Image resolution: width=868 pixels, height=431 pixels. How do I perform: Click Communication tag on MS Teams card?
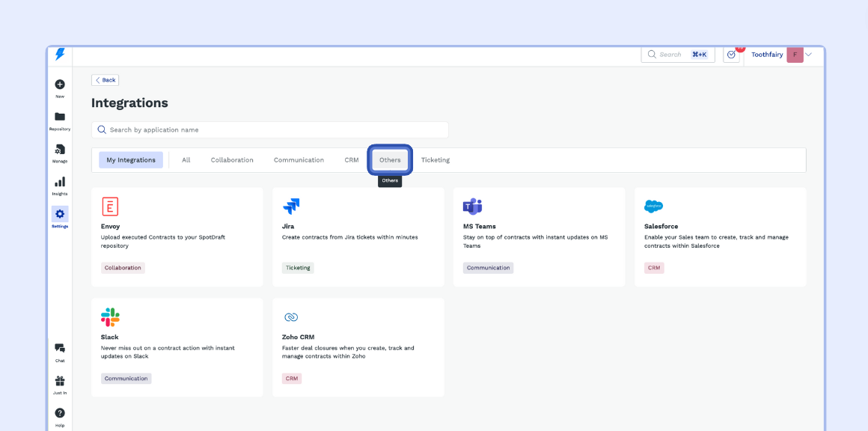coord(488,268)
